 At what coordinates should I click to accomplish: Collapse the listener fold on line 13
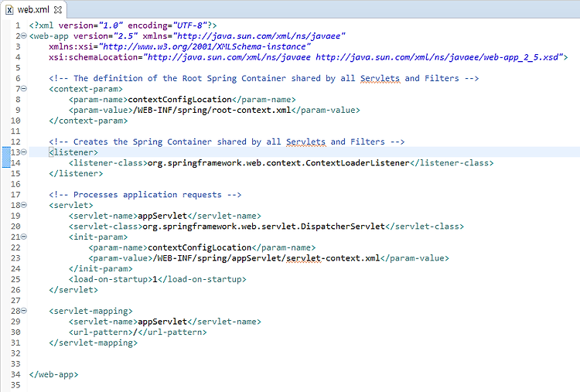click(24, 152)
